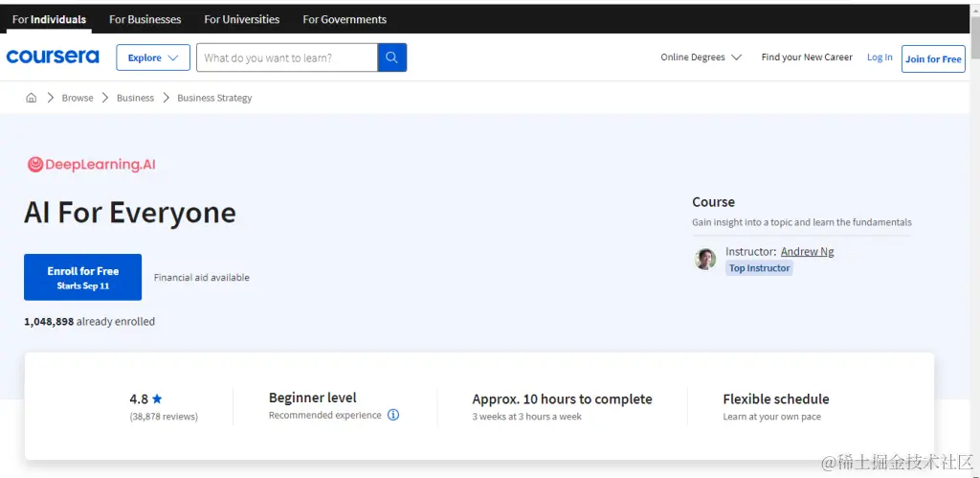The image size is (980, 478).
Task: Go to Browse breadcrumb
Action: [x=78, y=98]
